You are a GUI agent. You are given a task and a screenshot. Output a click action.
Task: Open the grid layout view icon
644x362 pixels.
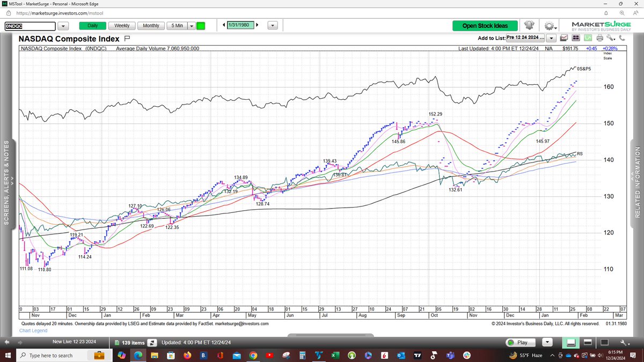[575, 38]
